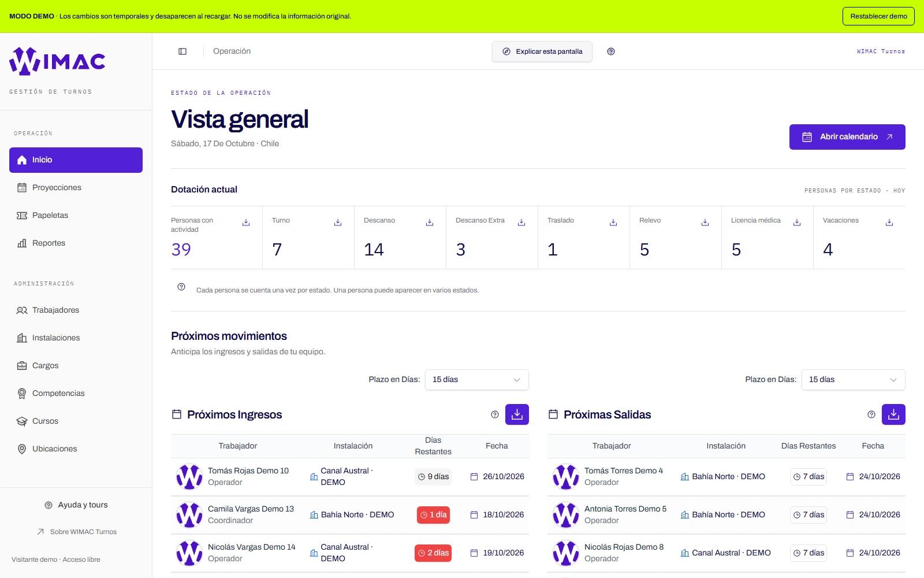This screenshot has width=924, height=578.
Task: Open the Proyecciones section
Action: (76, 188)
